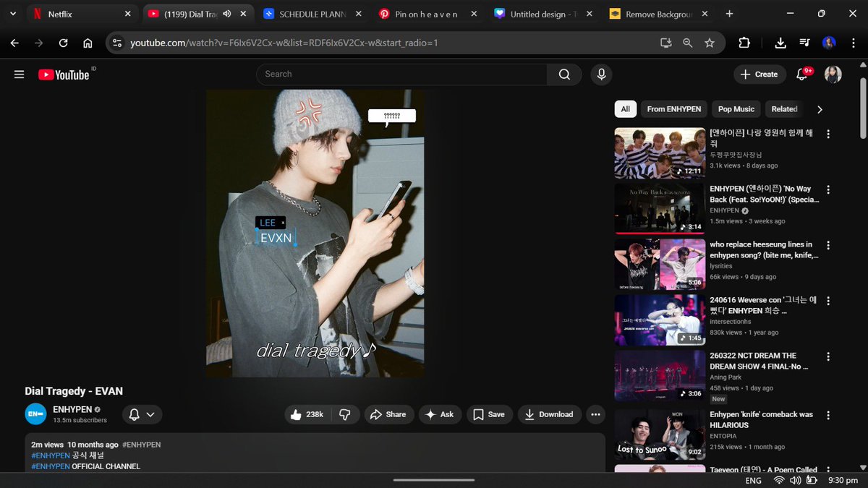Open notifications bell with 9+ badge
Image resolution: width=868 pixels, height=488 pixels.
point(802,74)
